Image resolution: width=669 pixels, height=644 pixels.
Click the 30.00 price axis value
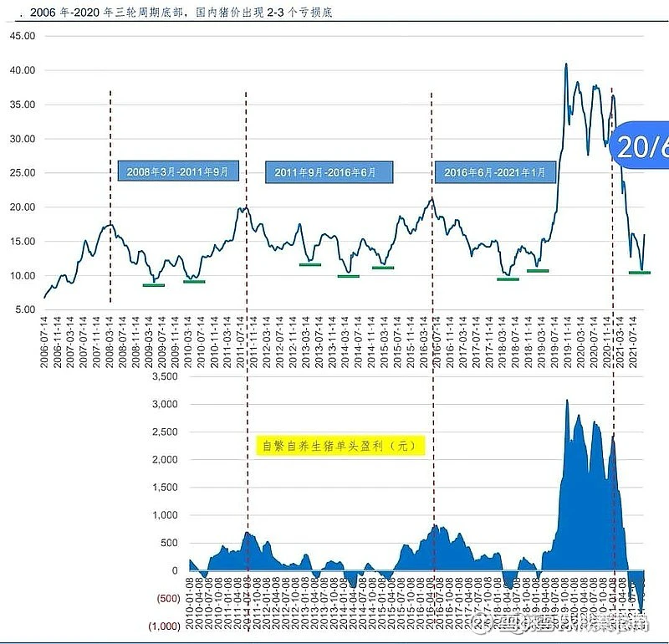[x=23, y=139]
